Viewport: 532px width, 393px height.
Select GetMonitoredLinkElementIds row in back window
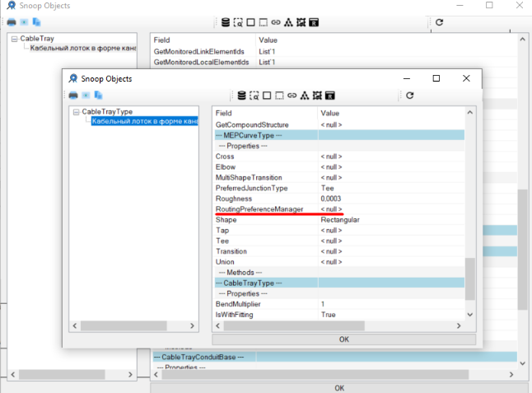[335, 52]
